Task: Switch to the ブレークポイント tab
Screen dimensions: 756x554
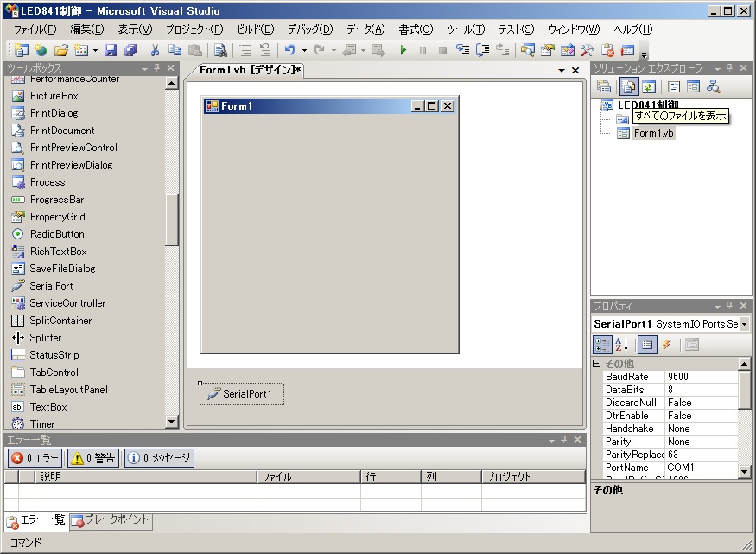Action: [111, 520]
